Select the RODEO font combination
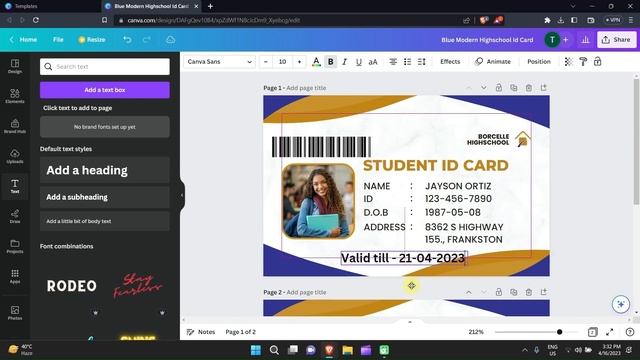This screenshot has width=640, height=360. pyautogui.click(x=72, y=286)
